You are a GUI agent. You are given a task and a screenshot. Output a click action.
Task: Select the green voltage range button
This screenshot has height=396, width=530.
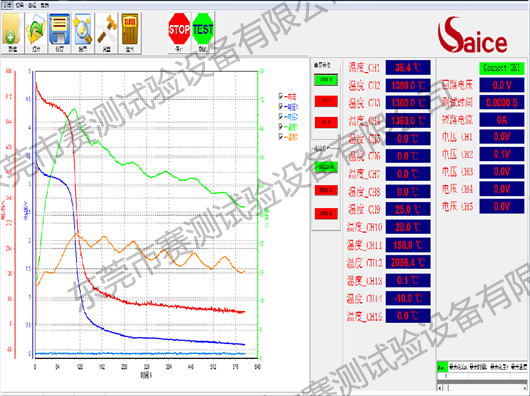(326, 80)
